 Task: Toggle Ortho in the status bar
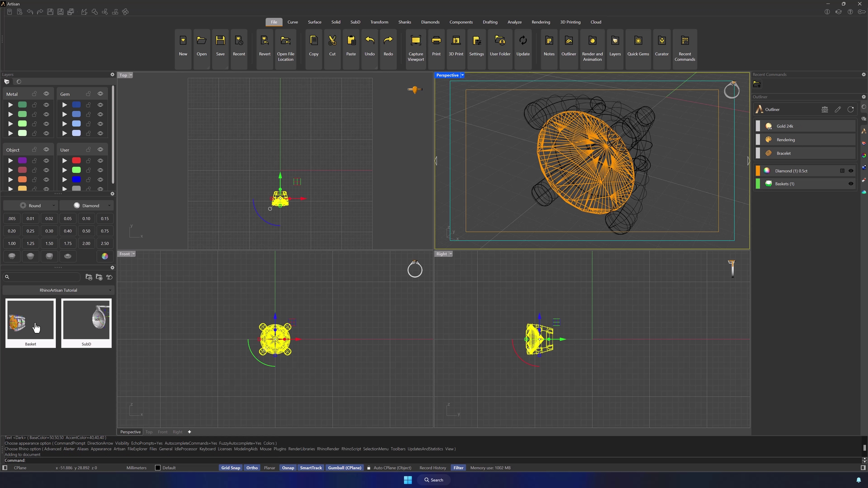pos(252,468)
